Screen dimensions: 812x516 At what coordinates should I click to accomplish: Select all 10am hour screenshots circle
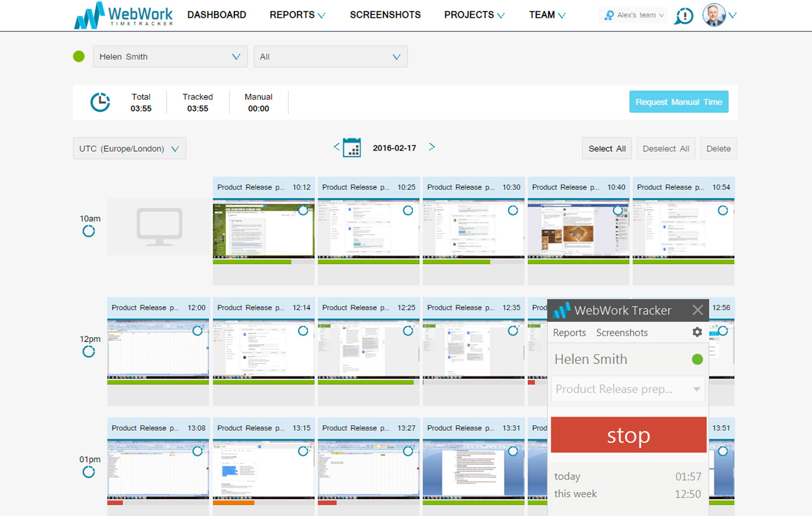pos(89,231)
